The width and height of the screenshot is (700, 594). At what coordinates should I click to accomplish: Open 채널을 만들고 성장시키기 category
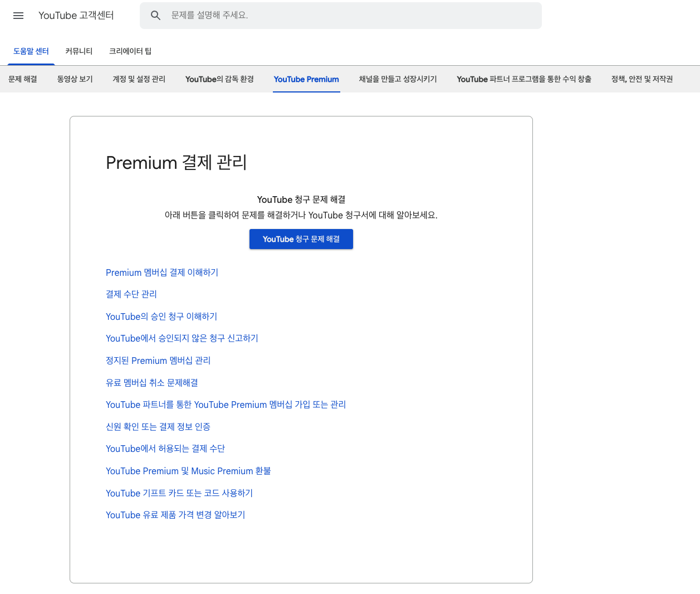click(398, 79)
